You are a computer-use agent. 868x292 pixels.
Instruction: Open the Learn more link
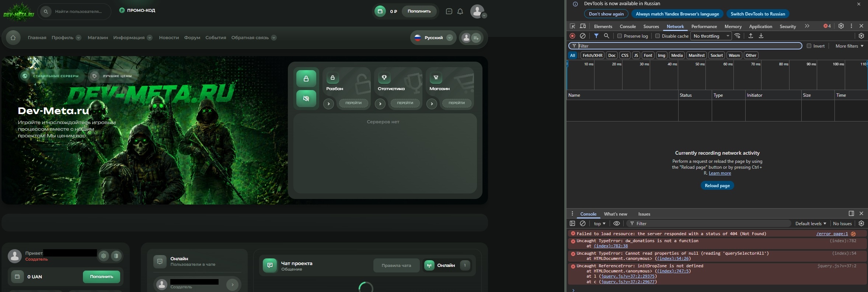click(720, 173)
